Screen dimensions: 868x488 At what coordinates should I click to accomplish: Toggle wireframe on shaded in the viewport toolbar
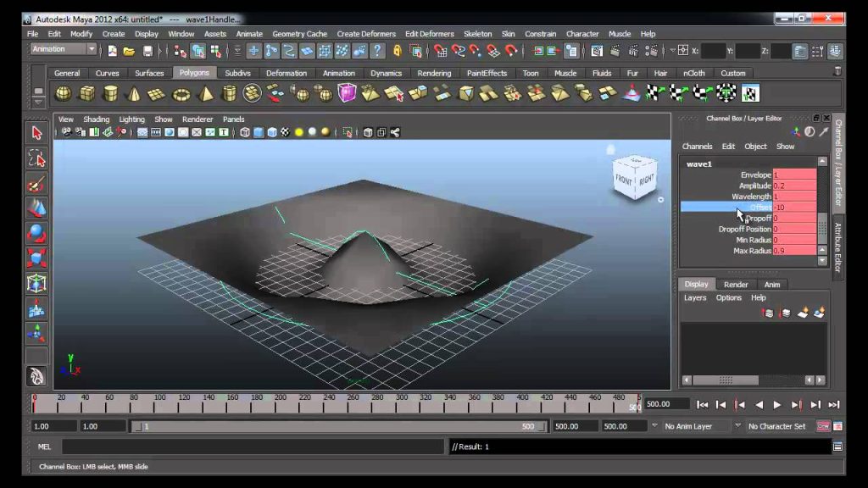272,132
